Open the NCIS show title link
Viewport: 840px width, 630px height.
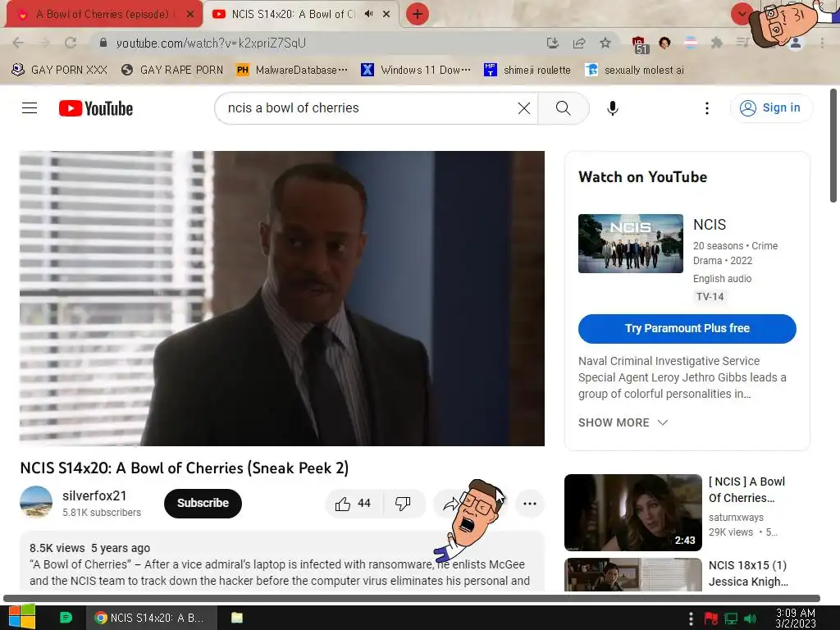coord(710,225)
